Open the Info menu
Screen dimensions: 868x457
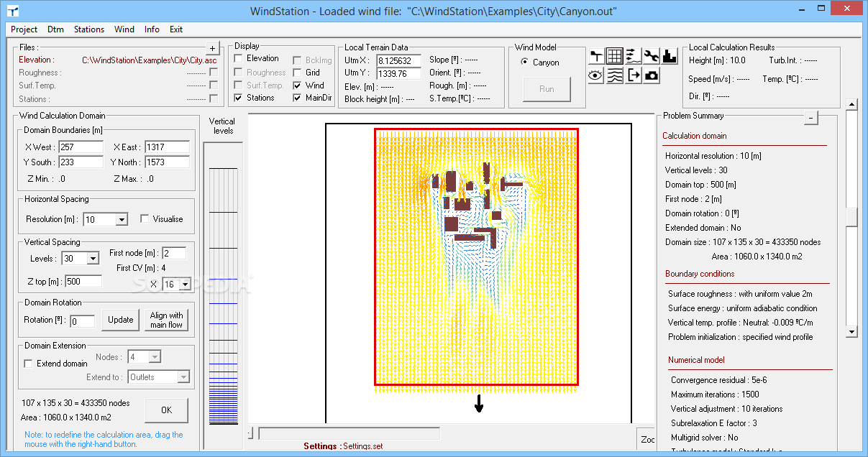152,29
